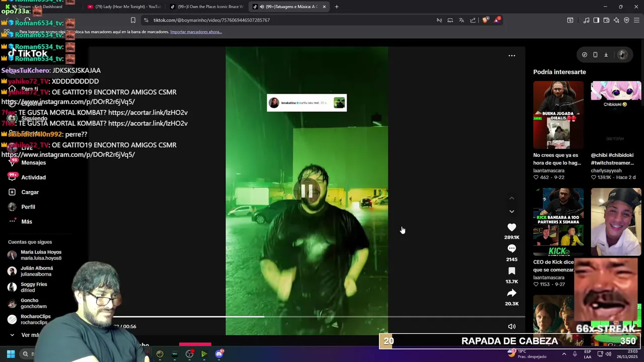Open the Buena Jugada Diealis video thumbnail
This screenshot has width=644, height=362.
pyautogui.click(x=558, y=115)
